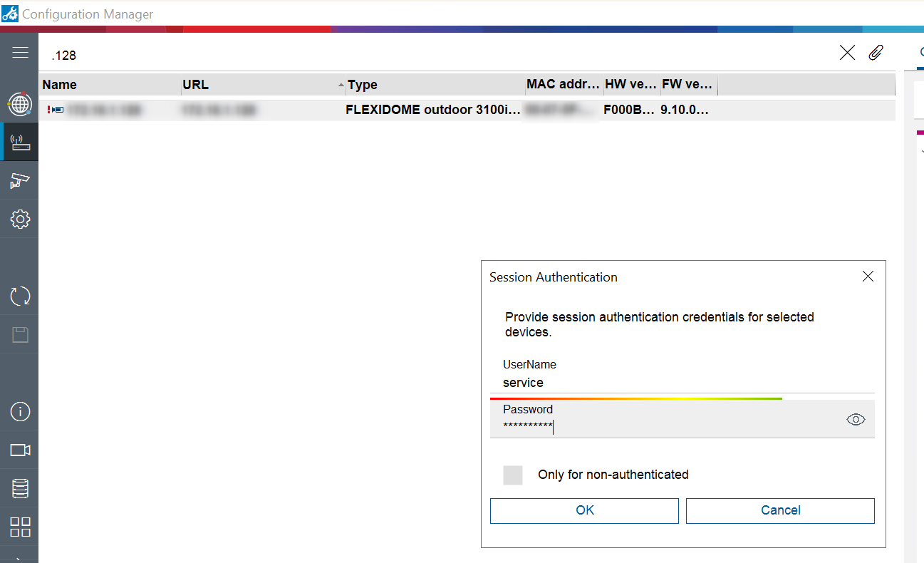Sort by Name column header
Screen dimensions: 924x563
tap(60, 85)
